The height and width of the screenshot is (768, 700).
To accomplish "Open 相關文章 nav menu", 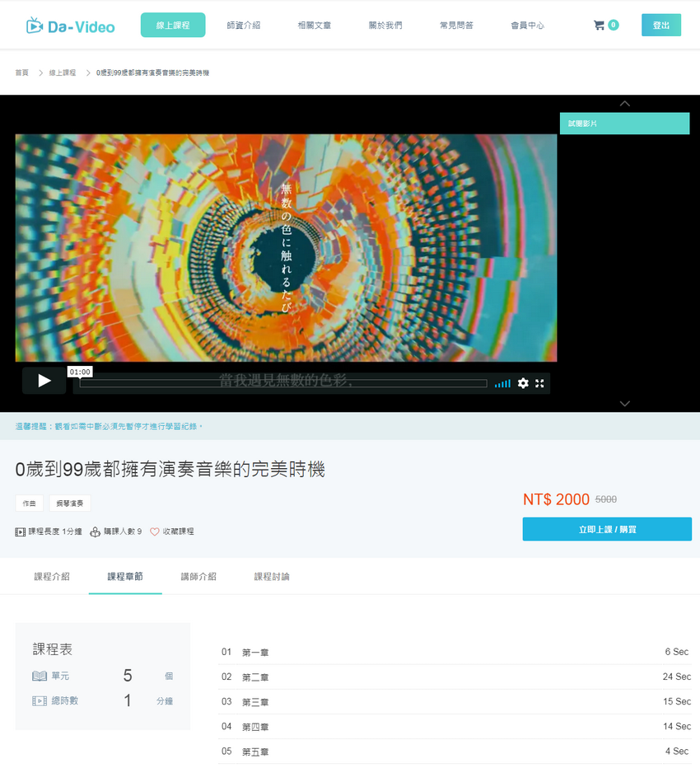I will pyautogui.click(x=315, y=25).
